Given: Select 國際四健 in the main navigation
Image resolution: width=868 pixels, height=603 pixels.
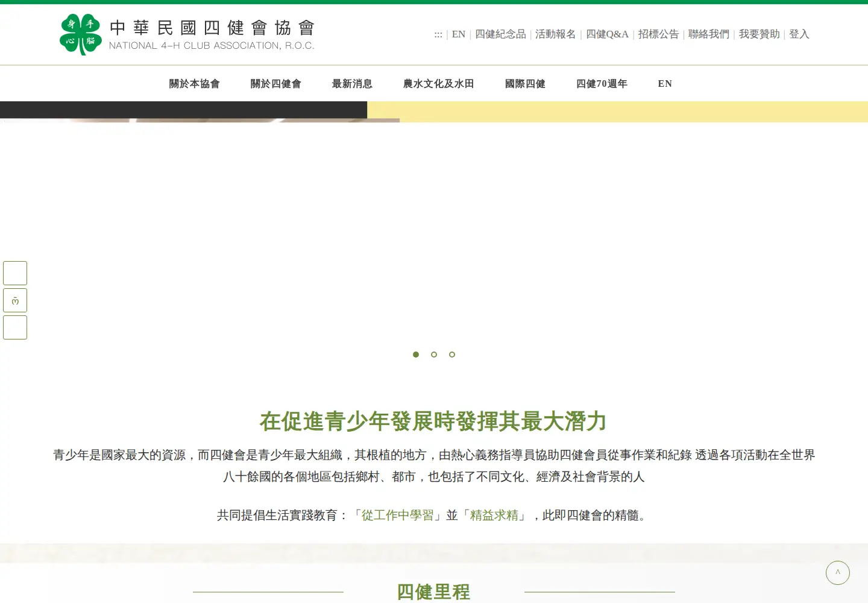Looking at the screenshot, I should (525, 84).
